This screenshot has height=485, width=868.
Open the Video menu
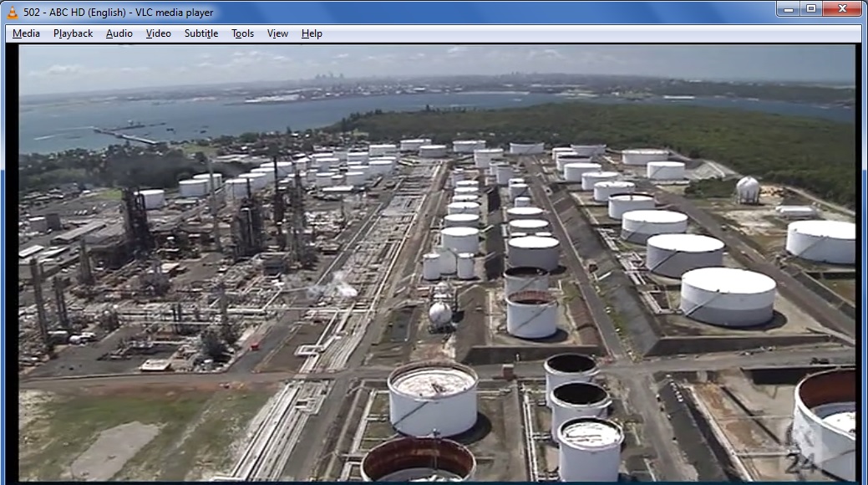pos(159,33)
